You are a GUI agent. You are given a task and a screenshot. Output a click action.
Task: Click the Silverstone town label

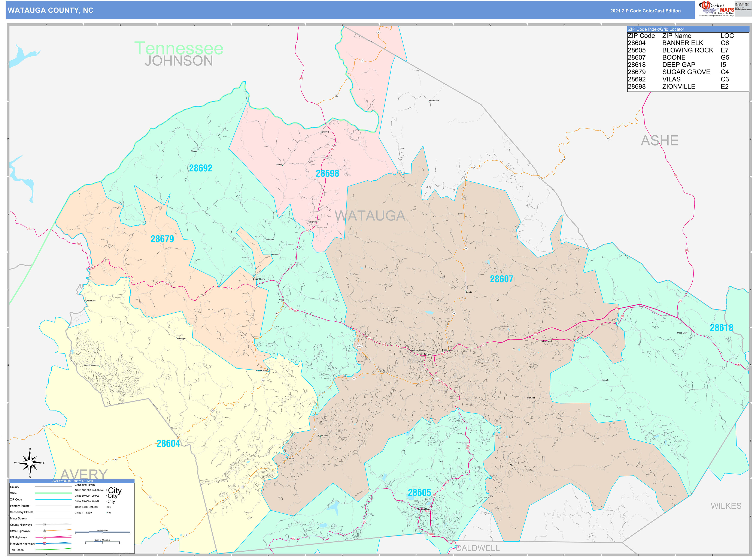click(313, 222)
